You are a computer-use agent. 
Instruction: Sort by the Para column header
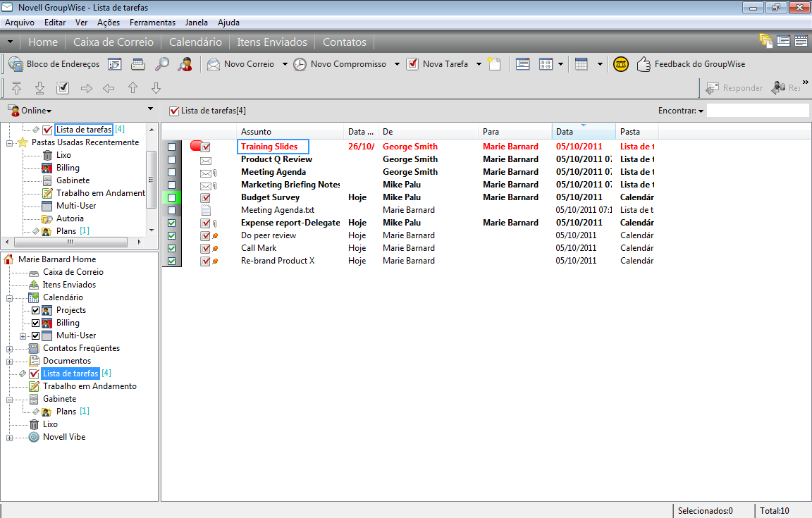[515, 132]
